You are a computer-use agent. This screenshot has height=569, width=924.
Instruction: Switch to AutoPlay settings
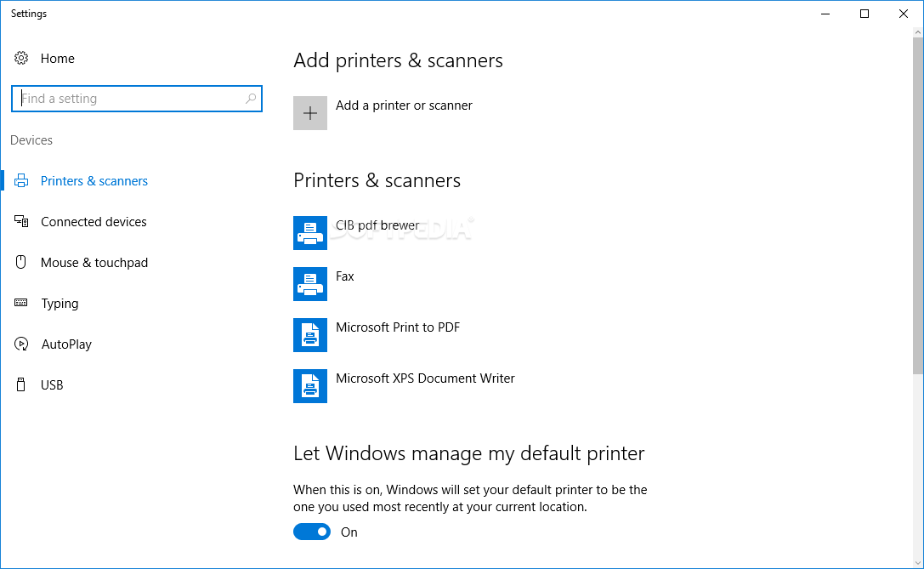tap(66, 344)
